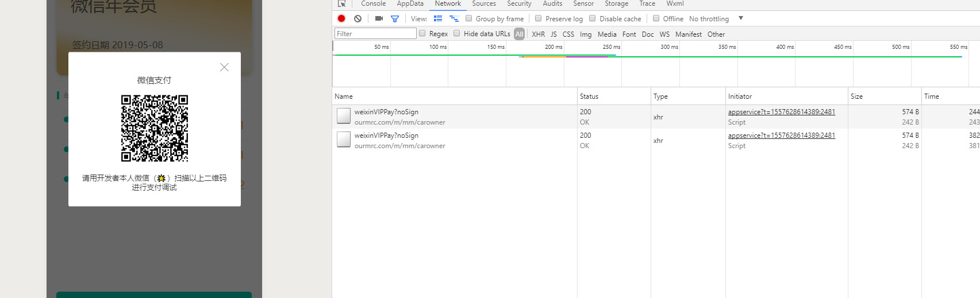This screenshot has width=980, height=298.
Task: Open the No throttling dropdown
Action: [x=716, y=18]
